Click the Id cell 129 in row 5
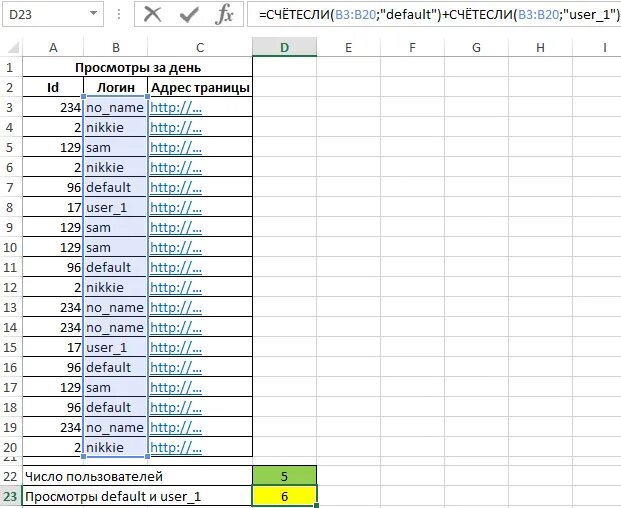 [x=53, y=147]
